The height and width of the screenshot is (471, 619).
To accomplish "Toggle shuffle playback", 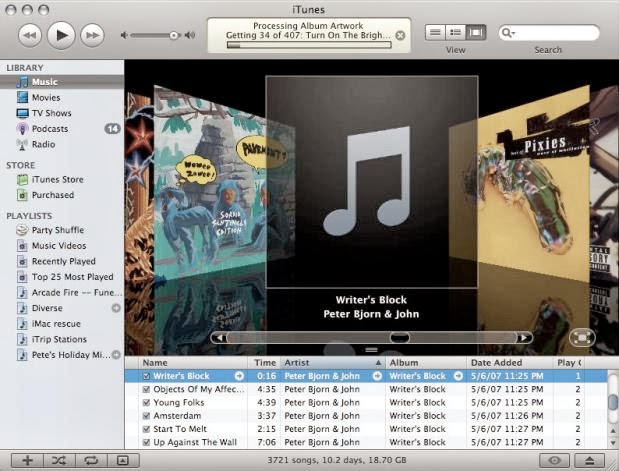I will point(59,460).
